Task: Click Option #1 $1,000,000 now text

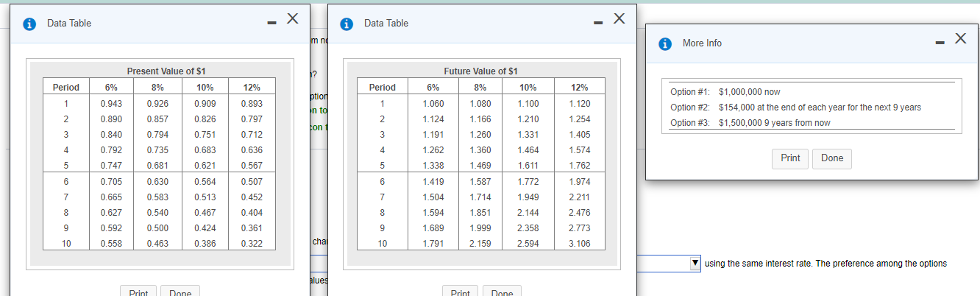Action: pyautogui.click(x=725, y=92)
